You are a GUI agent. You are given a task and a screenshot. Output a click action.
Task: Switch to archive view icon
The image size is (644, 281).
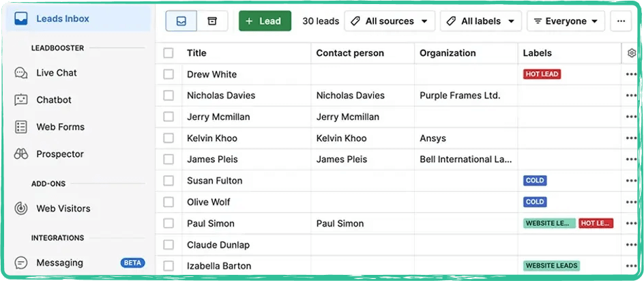[212, 21]
